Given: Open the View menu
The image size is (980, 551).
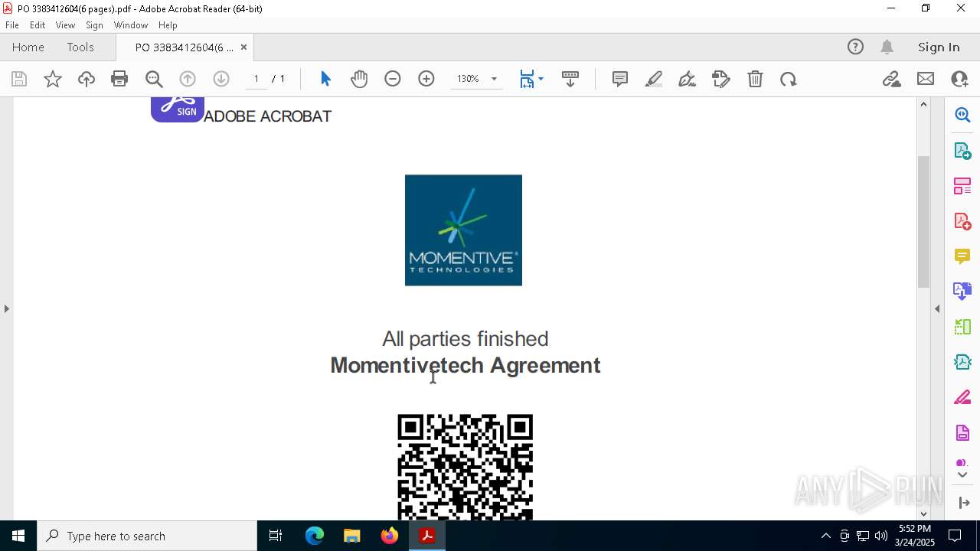Looking at the screenshot, I should pyautogui.click(x=65, y=25).
